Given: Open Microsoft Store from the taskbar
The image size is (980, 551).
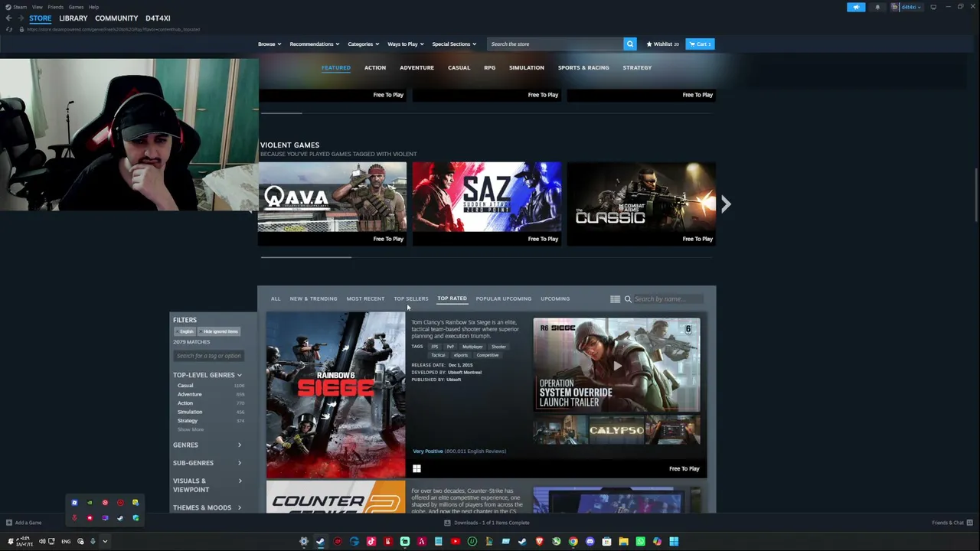Looking at the screenshot, I should point(606,542).
